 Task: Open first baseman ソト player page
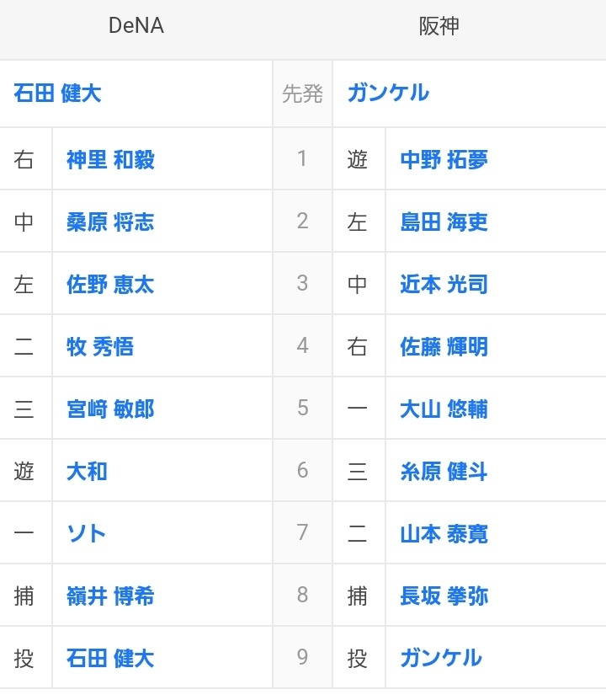[86, 533]
